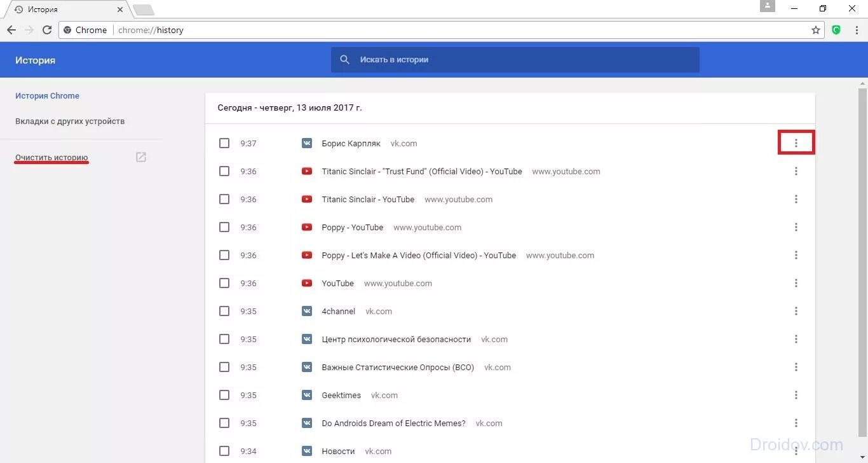Tick the 4channel entry checkbox
868x463 pixels.
pos(224,311)
